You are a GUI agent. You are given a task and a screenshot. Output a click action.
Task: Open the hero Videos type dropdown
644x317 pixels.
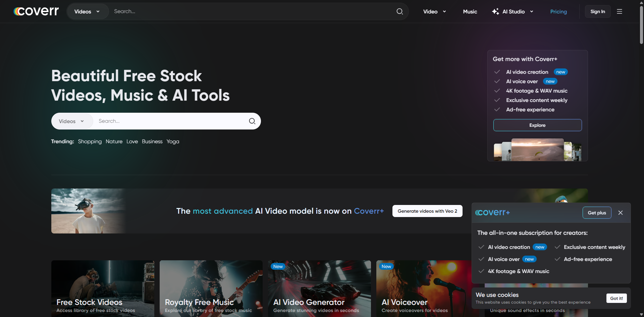pos(72,121)
